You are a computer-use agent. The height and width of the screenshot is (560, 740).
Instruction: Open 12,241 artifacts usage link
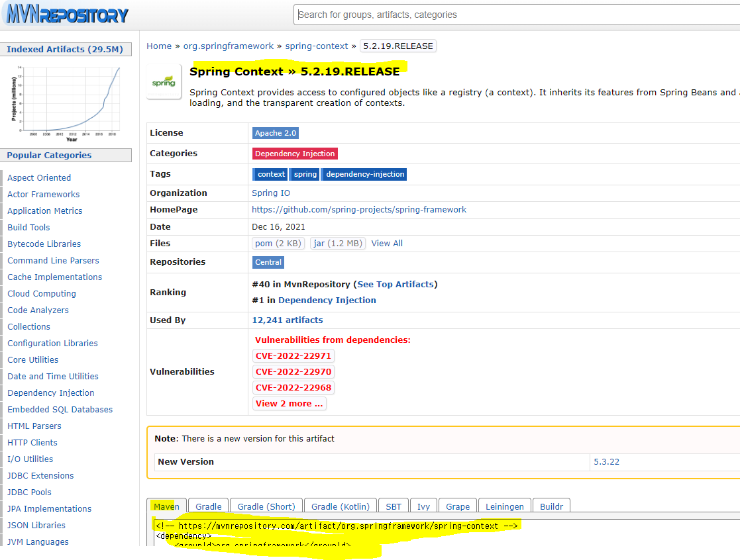288,320
